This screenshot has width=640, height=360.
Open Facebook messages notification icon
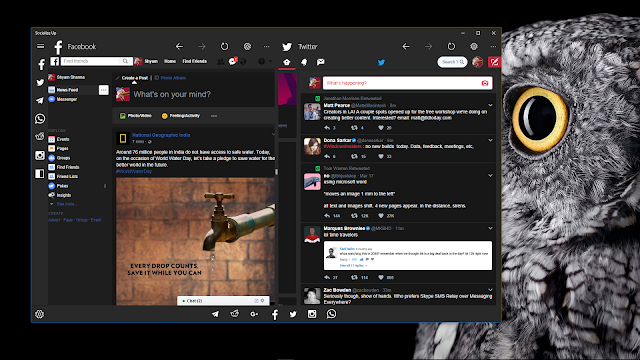pos(233,62)
